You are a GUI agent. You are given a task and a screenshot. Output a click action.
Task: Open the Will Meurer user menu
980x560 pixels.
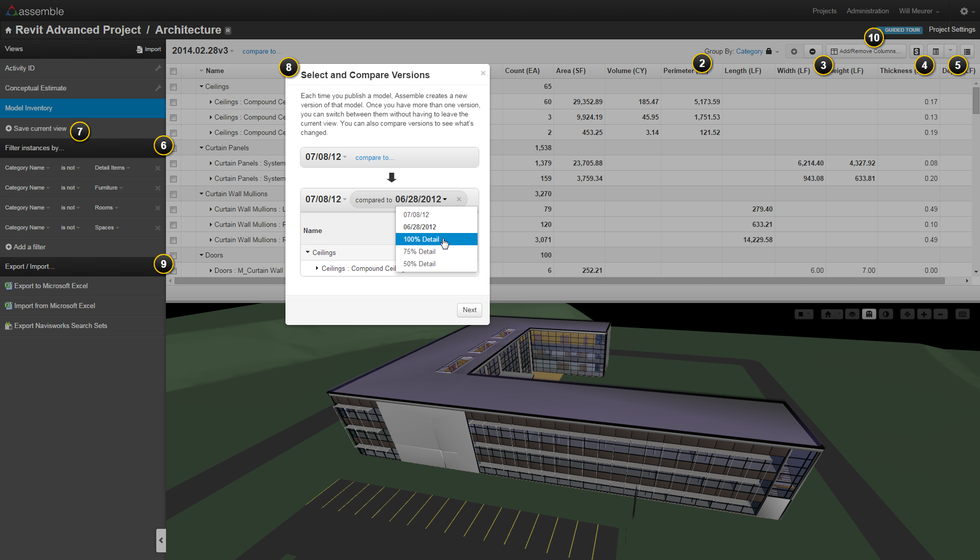tap(919, 11)
